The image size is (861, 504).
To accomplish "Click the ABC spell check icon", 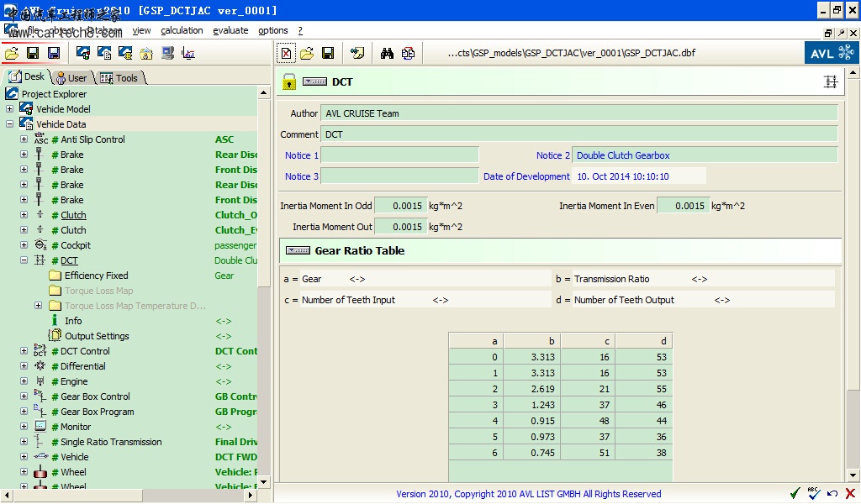I will (x=814, y=493).
